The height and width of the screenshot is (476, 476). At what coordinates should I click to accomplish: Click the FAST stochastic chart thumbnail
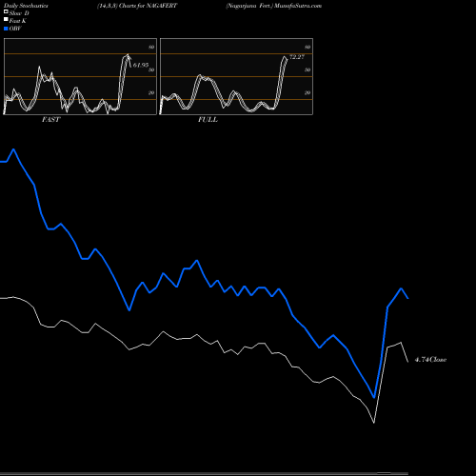tap(80, 76)
